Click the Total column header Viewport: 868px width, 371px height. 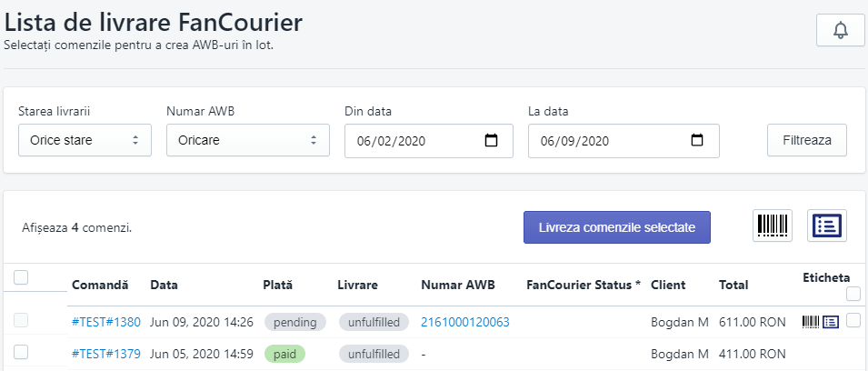(x=733, y=286)
